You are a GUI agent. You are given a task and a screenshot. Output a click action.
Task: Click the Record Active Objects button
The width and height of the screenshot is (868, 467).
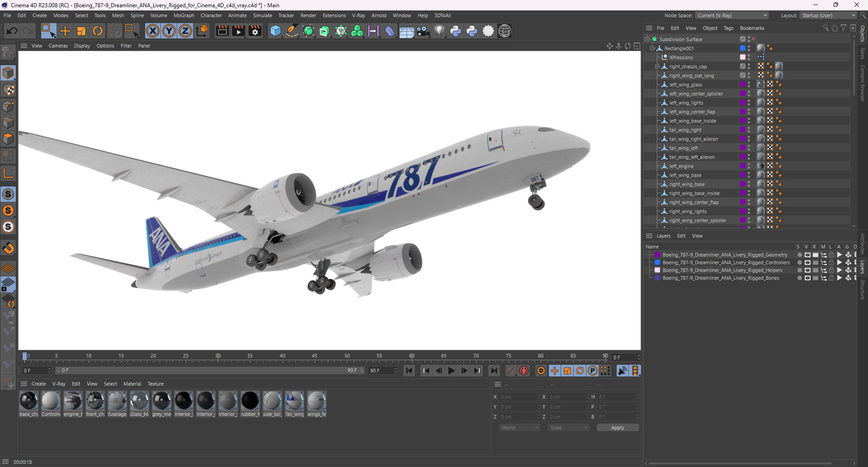click(511, 371)
